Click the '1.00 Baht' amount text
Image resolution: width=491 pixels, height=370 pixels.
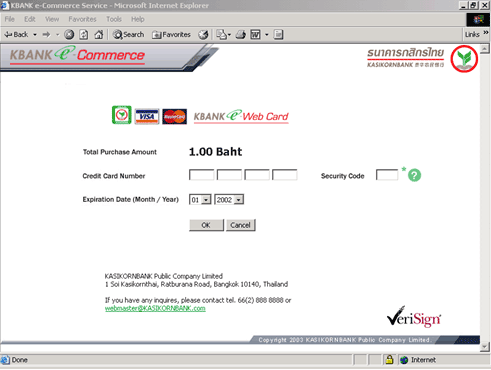(215, 152)
